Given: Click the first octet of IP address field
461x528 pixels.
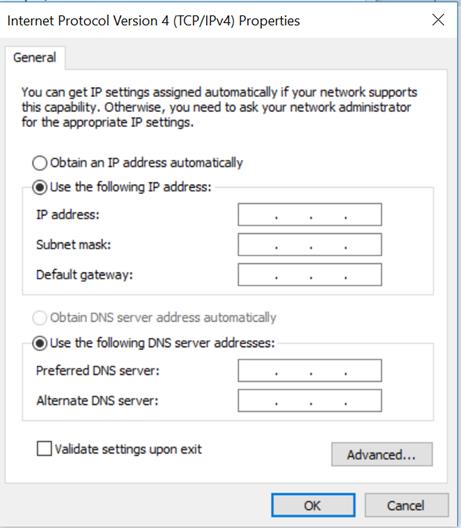Looking at the screenshot, I should [257, 214].
